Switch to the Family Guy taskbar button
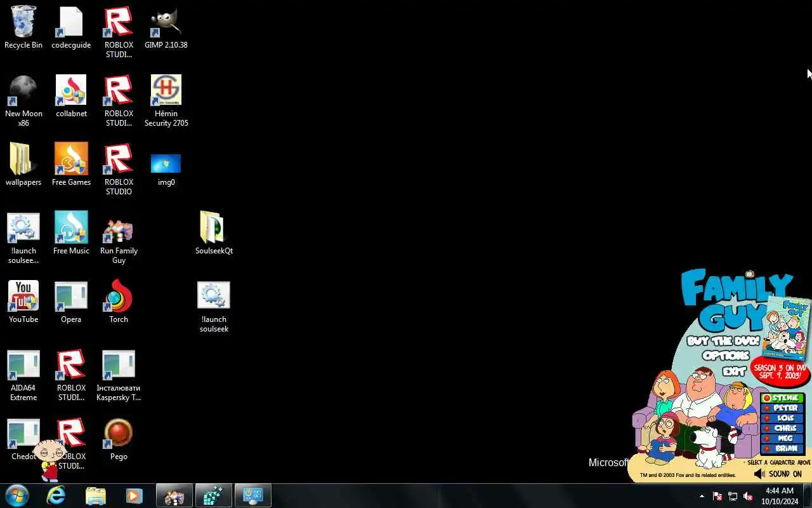This screenshot has height=508, width=812. pos(174,495)
